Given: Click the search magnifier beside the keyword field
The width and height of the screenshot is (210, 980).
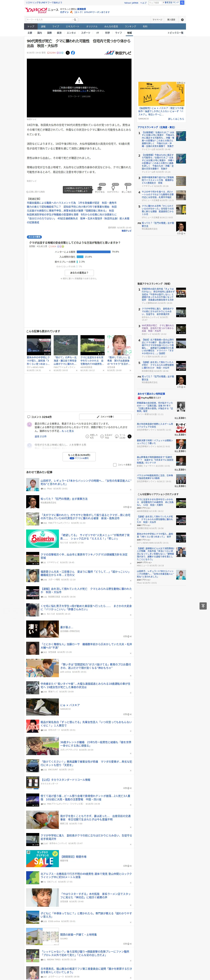Looking at the screenshot, I should [75, 19].
